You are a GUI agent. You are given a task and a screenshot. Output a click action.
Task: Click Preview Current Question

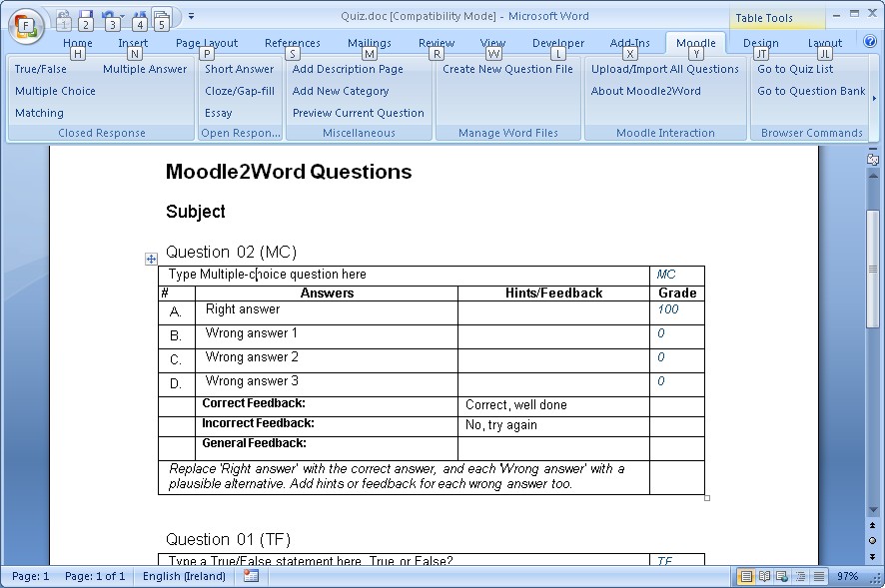(358, 113)
